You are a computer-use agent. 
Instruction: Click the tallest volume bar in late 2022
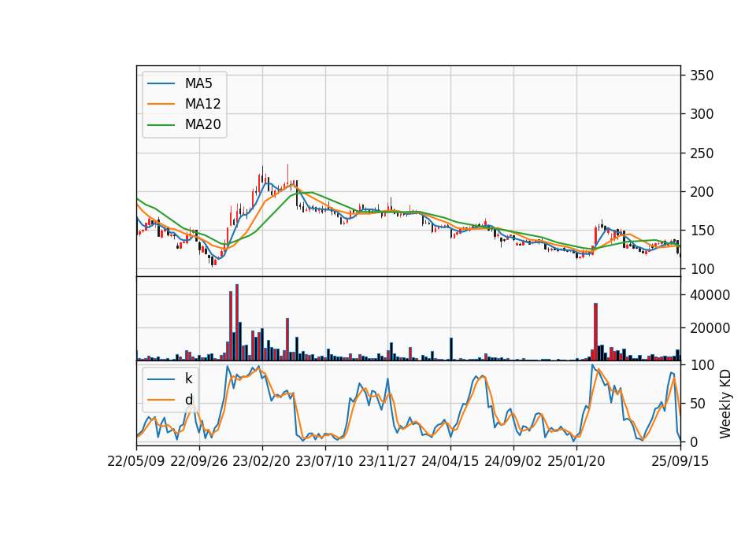237,323
